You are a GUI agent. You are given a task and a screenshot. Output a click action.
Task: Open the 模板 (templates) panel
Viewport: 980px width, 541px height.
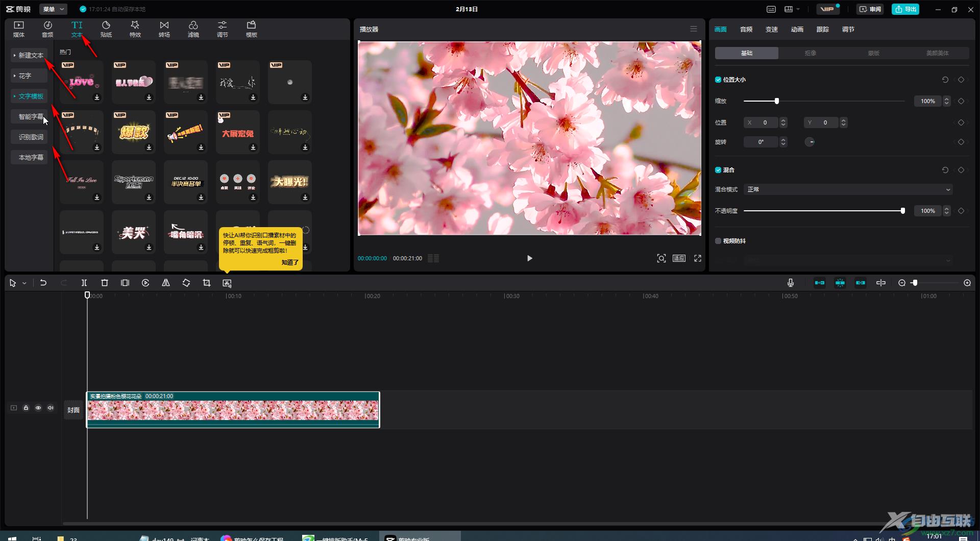(x=252, y=29)
